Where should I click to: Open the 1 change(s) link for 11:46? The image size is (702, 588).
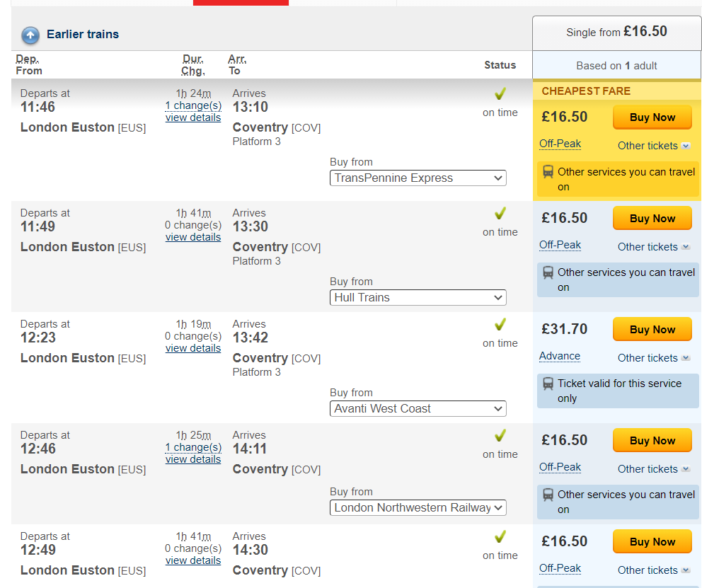(x=193, y=105)
